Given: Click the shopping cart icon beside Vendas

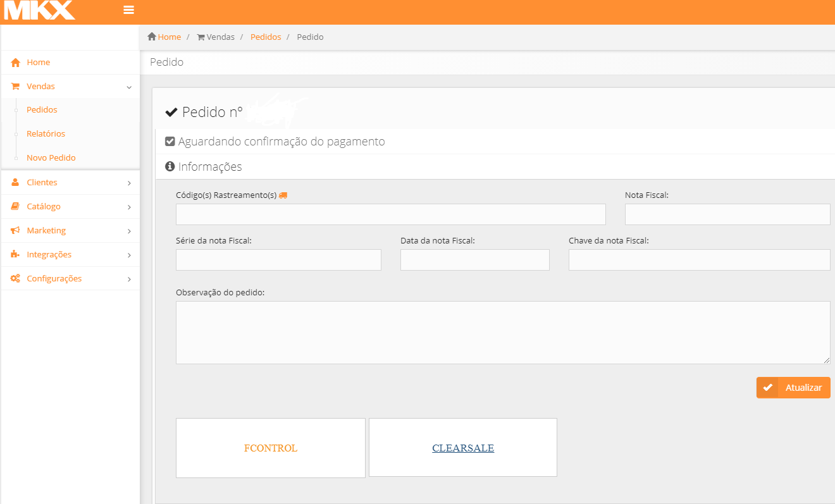Looking at the screenshot, I should (x=16, y=87).
